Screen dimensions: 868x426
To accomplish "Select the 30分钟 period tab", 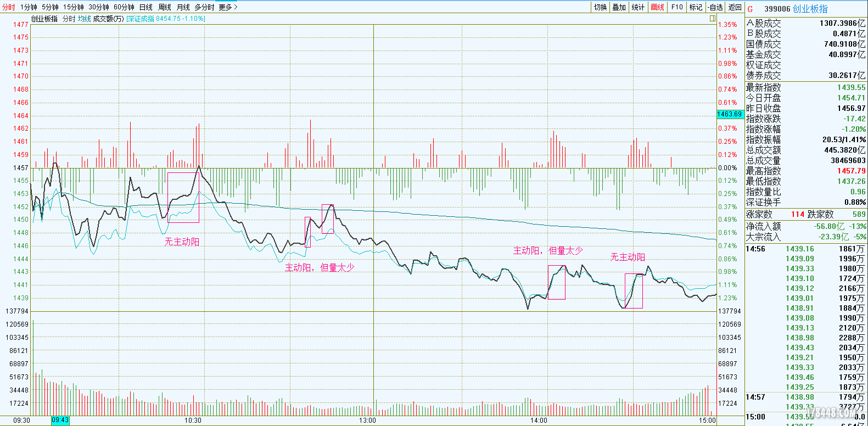I will click(x=99, y=7).
